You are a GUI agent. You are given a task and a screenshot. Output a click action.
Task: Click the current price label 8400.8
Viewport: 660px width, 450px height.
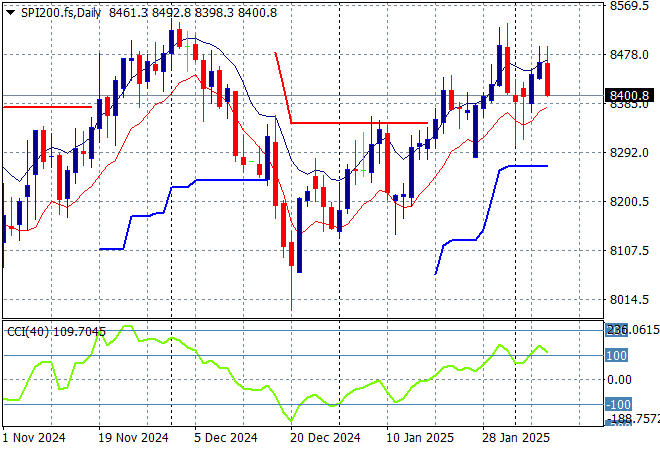(629, 96)
